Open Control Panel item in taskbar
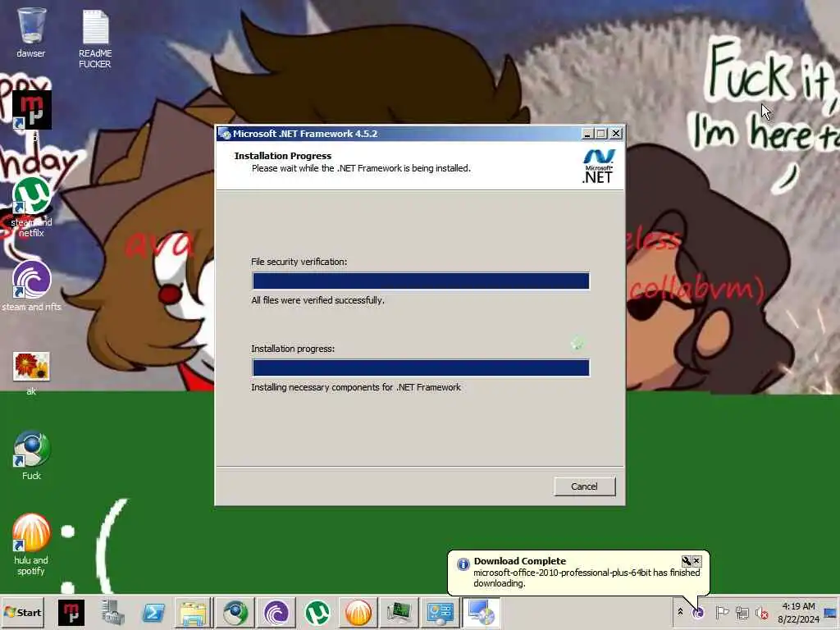The width and height of the screenshot is (840, 630). [440, 612]
